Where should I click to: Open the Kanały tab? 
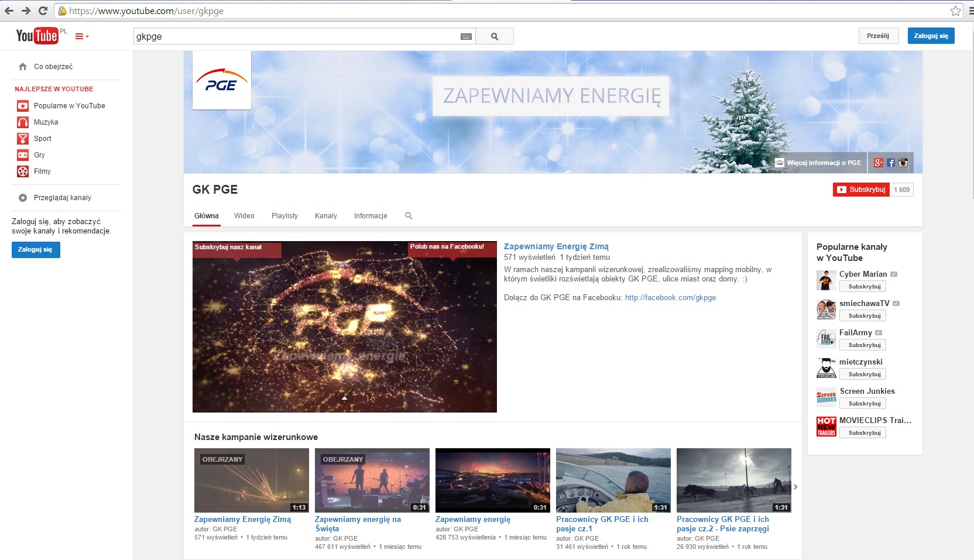click(326, 216)
